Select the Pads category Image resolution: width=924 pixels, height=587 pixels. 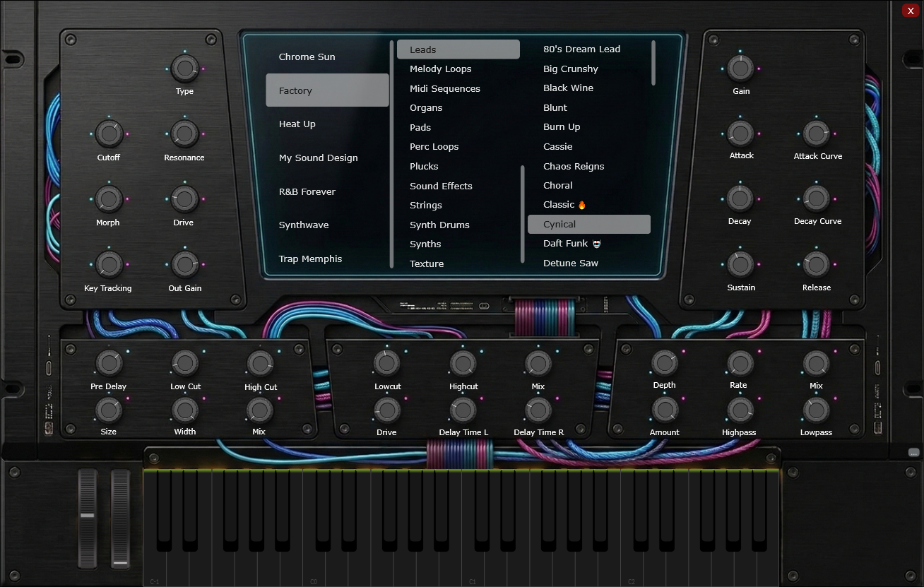click(x=420, y=127)
